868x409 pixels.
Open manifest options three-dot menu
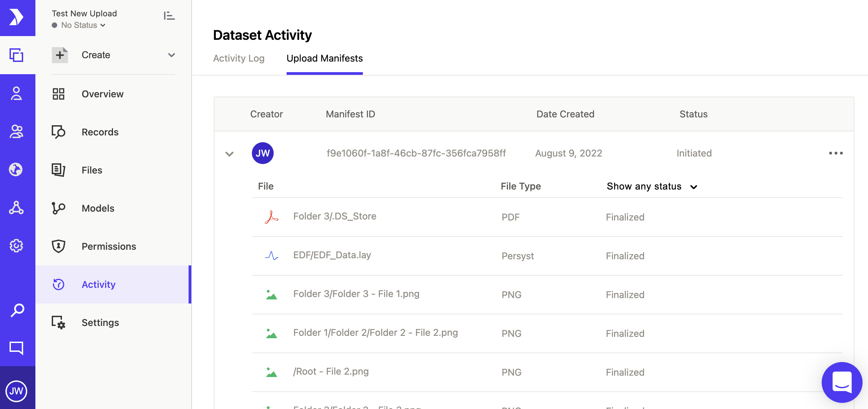click(836, 153)
